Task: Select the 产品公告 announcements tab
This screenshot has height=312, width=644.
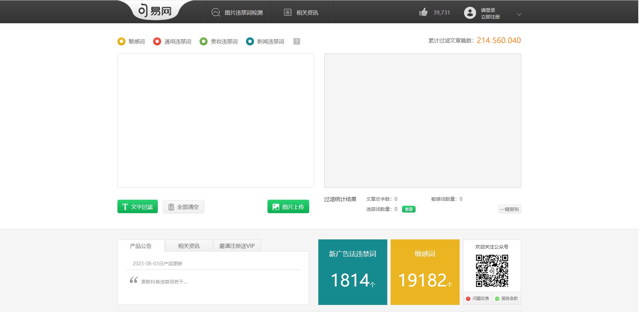Action: click(x=140, y=245)
